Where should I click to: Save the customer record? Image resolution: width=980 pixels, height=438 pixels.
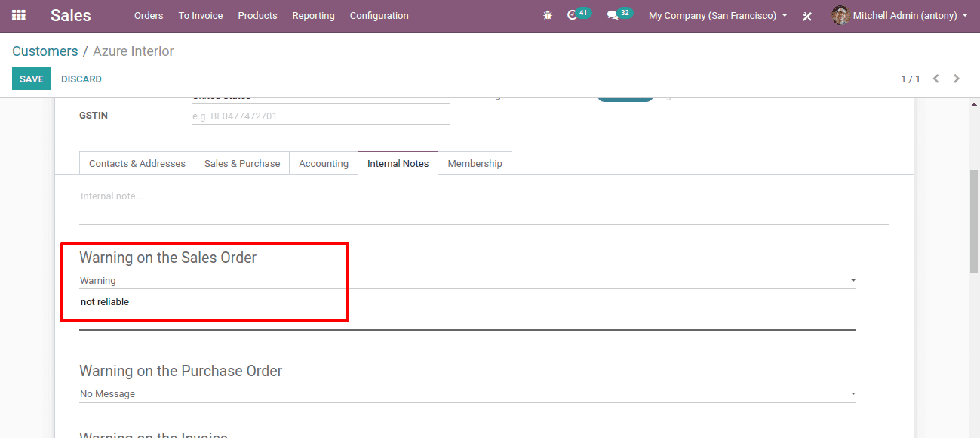[32, 79]
